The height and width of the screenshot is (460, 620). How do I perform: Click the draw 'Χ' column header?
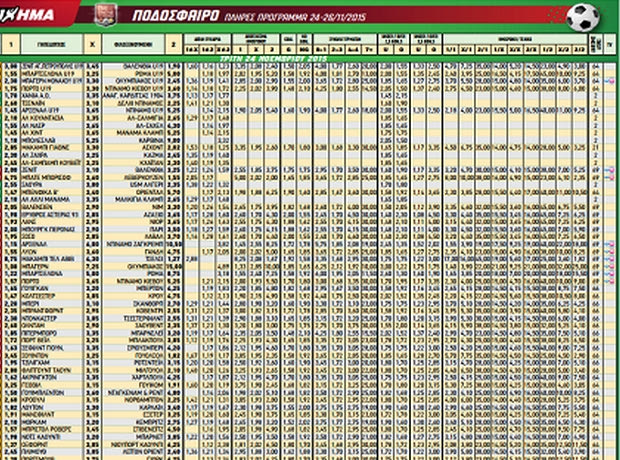[x=92, y=44]
